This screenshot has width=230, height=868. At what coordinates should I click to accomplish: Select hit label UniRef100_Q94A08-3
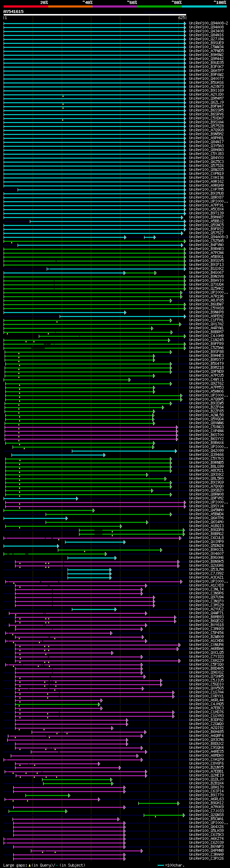(209, 237)
